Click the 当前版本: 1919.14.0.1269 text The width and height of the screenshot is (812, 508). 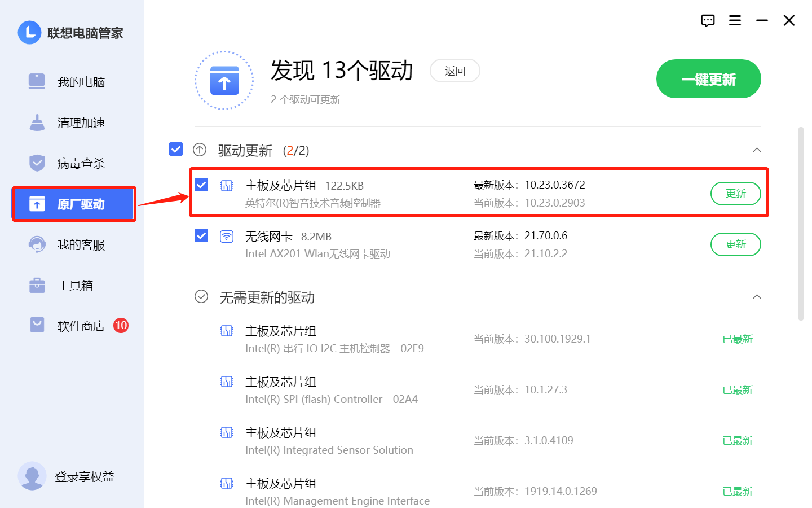pos(535,492)
